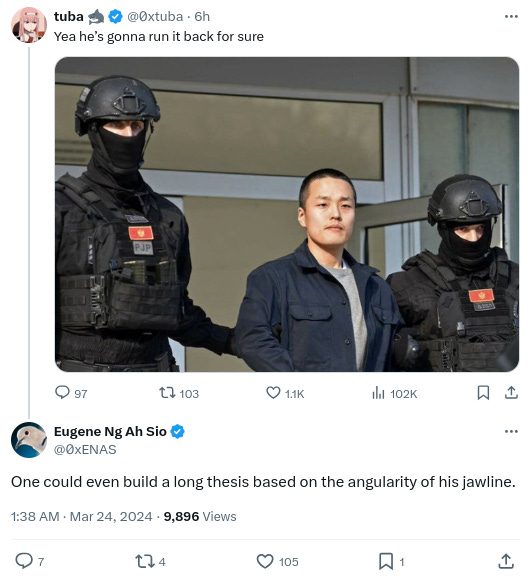
Task: Repost Eugene's tweet with 4 reposts
Action: point(150,561)
